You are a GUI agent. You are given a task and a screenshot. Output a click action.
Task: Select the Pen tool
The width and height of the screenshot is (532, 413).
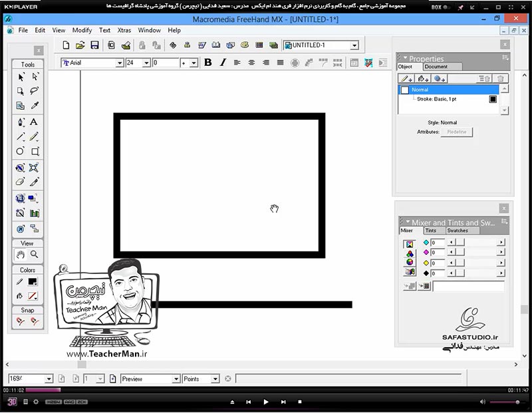click(21, 122)
